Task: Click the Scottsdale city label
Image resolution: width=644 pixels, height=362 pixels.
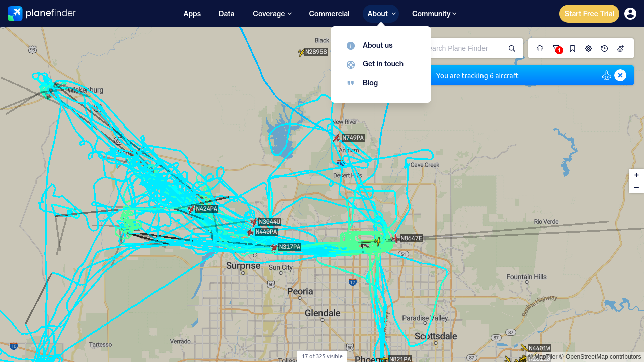Action: tap(436, 336)
